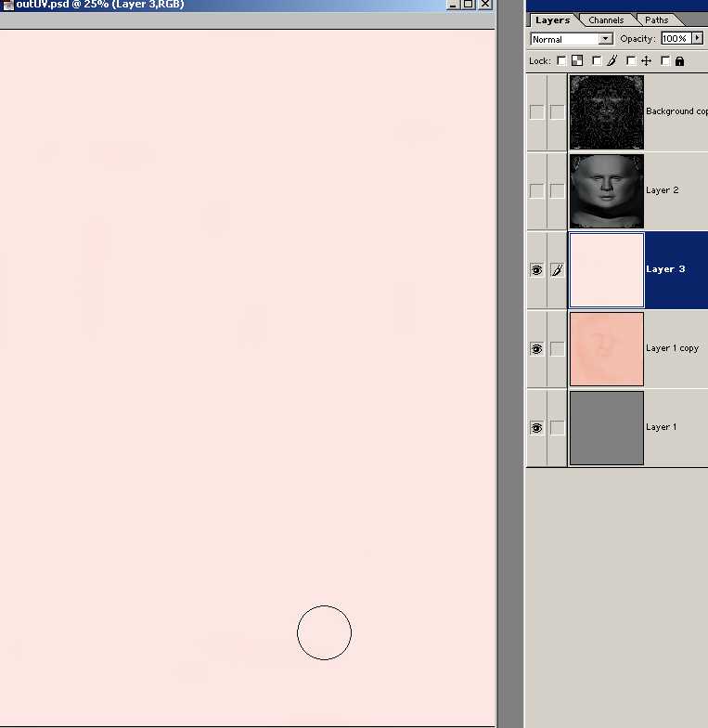
Task: Hide Layer 1 copy via eye icon
Action: click(x=536, y=349)
